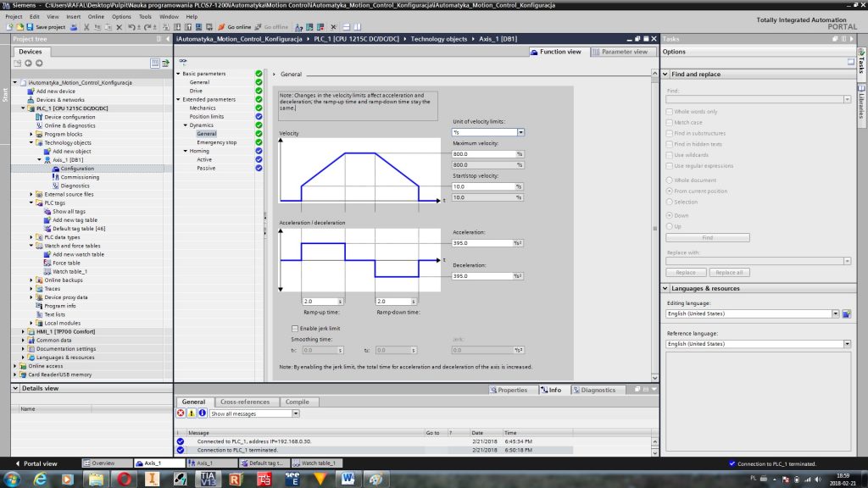Click the New project icon in the toolbar
The width and height of the screenshot is (868, 488).
9,26
